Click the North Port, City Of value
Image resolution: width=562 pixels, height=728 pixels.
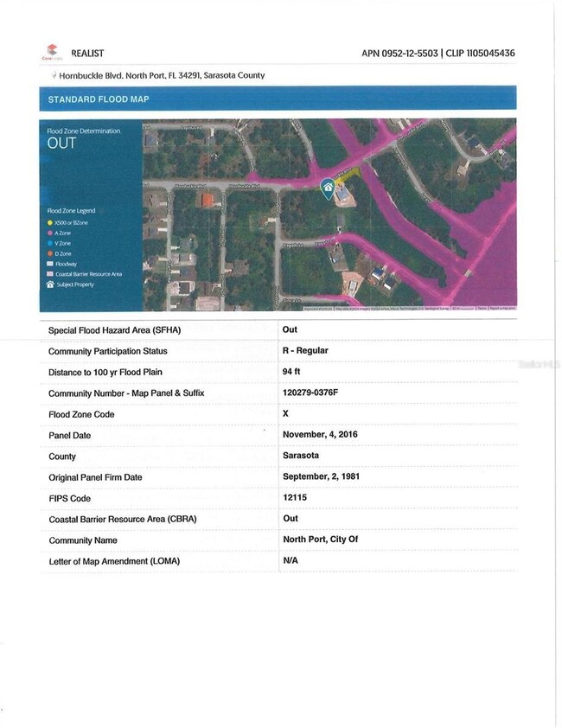coord(321,540)
